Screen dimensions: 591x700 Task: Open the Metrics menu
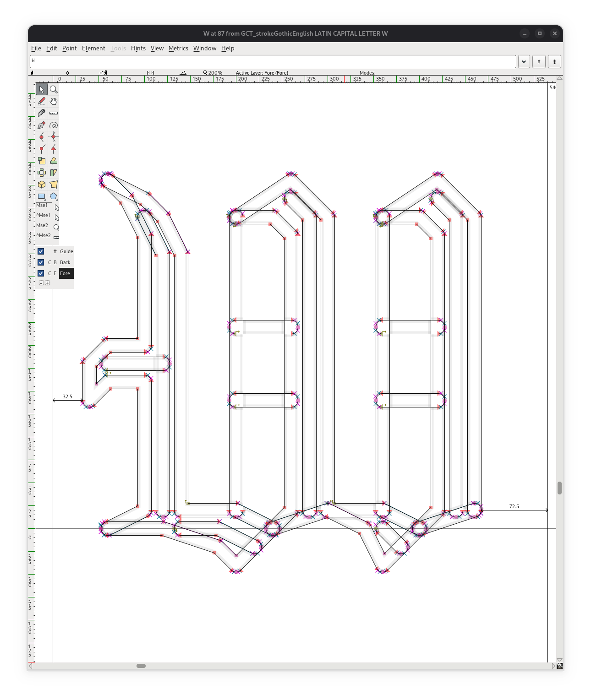click(x=178, y=48)
